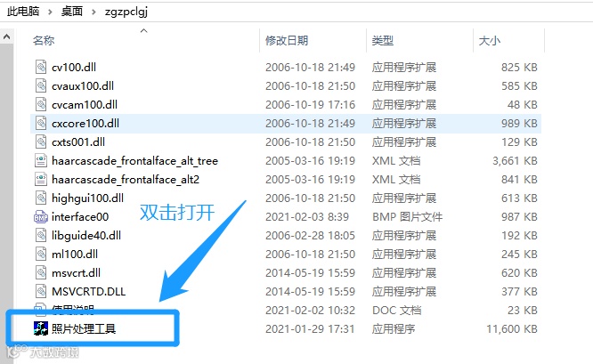Sort files by 修改日期 column header
Screen dimensions: 593x364
click(x=287, y=40)
